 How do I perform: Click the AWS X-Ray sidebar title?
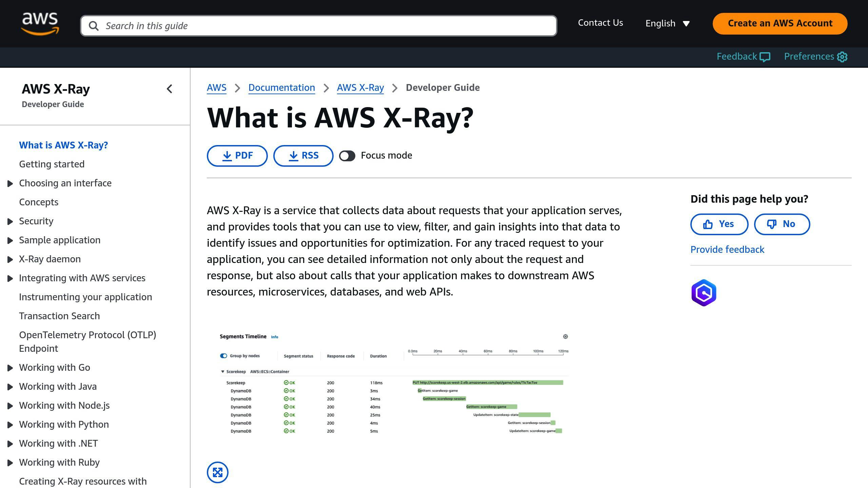point(56,89)
